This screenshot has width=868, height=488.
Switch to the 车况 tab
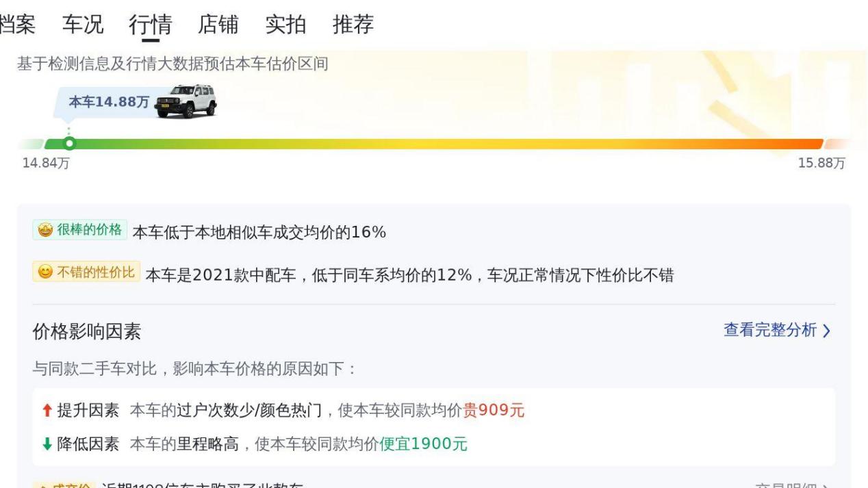[83, 25]
